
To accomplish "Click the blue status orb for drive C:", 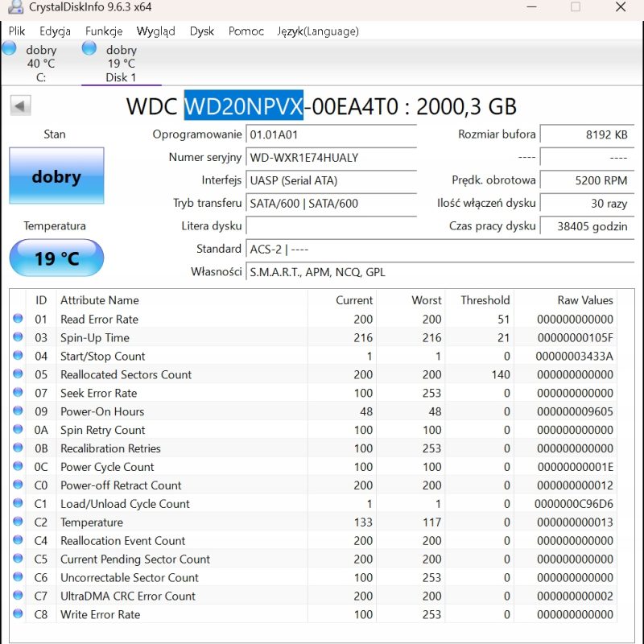I will pos(10,48).
